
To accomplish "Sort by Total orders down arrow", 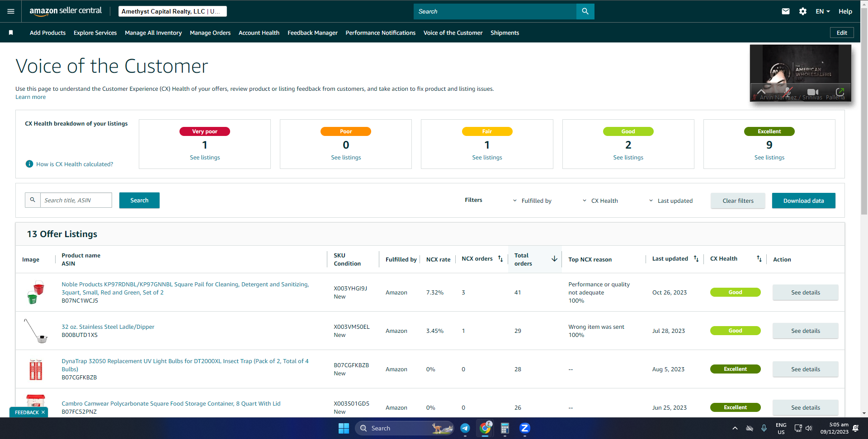I will (x=554, y=259).
